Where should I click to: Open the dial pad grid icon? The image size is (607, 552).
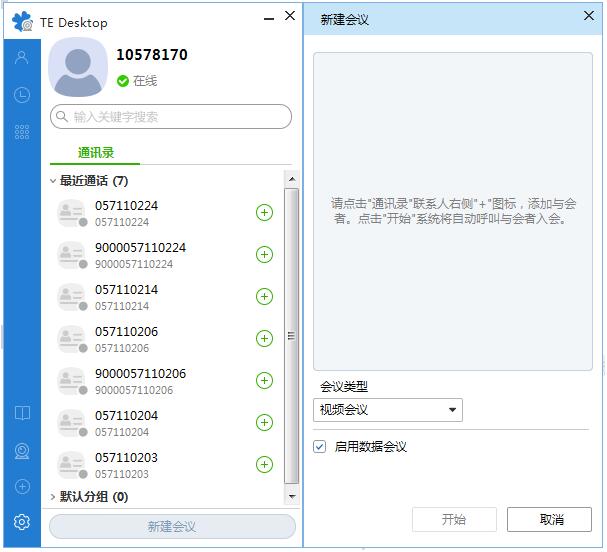point(21,132)
